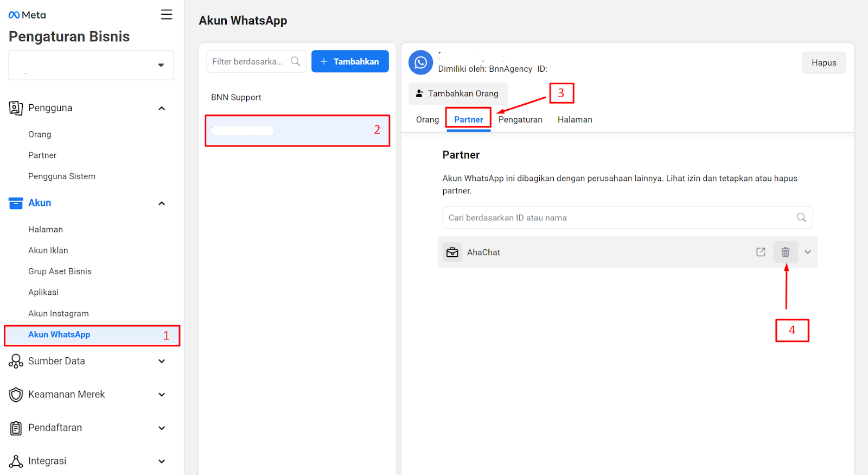Screen dimensions: 868x475
Task: Click the Meta logo
Action: tap(27, 15)
